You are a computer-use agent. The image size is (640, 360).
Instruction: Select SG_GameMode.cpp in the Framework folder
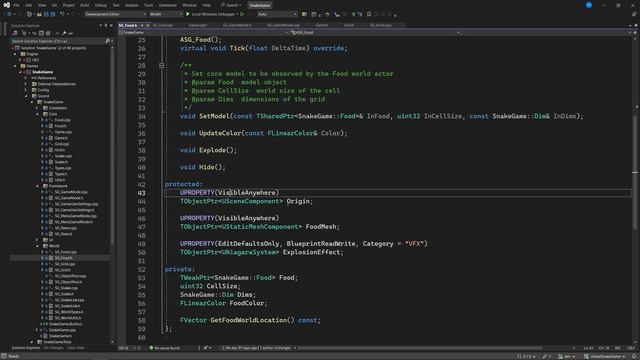tap(71, 192)
